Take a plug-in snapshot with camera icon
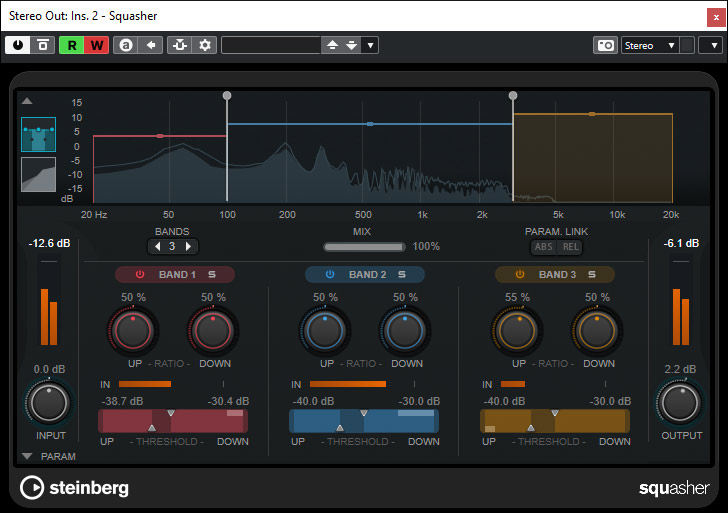This screenshot has height=513, width=728. (x=605, y=45)
